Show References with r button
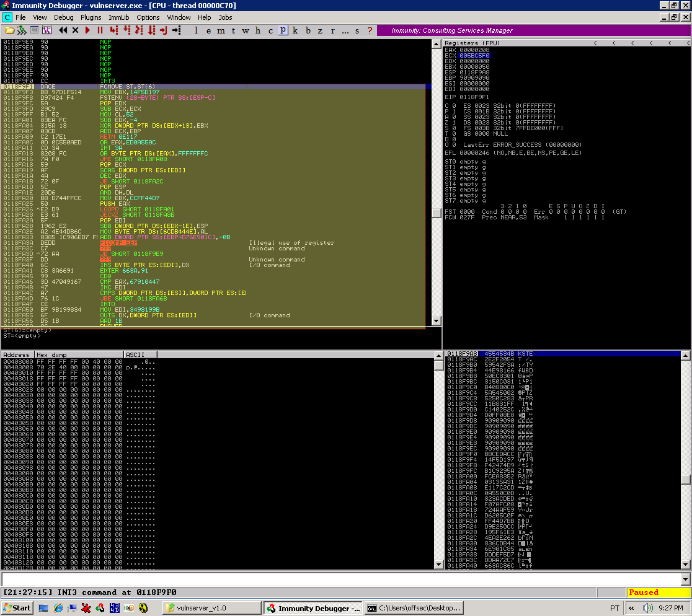692x616 pixels. click(x=332, y=30)
